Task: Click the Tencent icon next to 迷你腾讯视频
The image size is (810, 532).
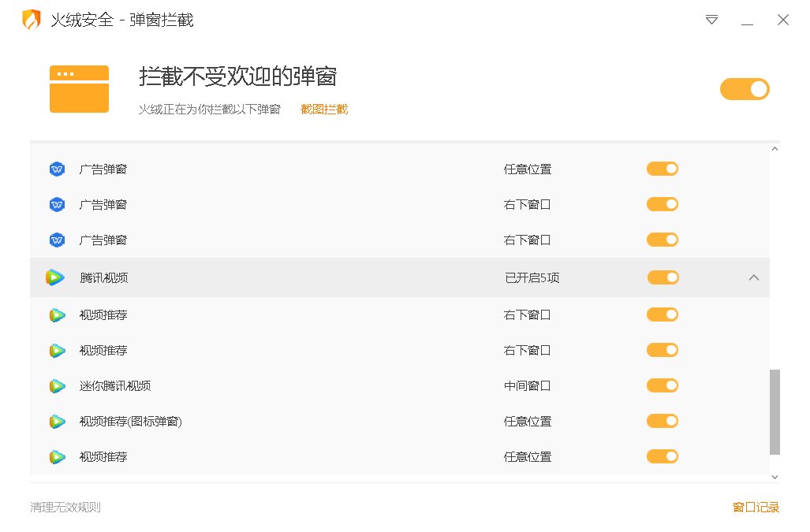Action: (56, 385)
